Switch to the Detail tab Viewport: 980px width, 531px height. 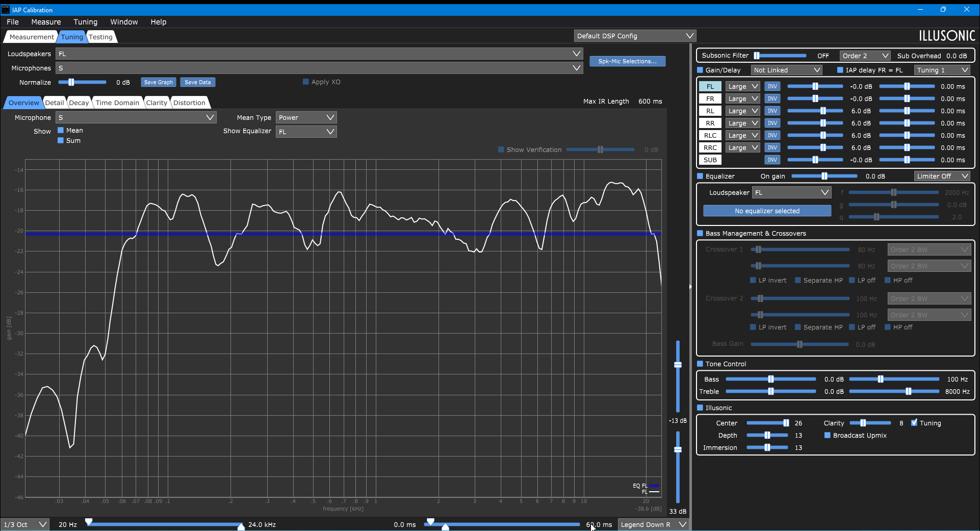point(55,103)
